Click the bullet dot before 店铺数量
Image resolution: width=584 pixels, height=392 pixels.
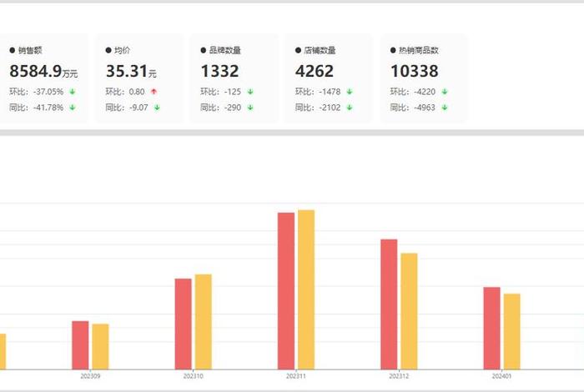pos(298,50)
